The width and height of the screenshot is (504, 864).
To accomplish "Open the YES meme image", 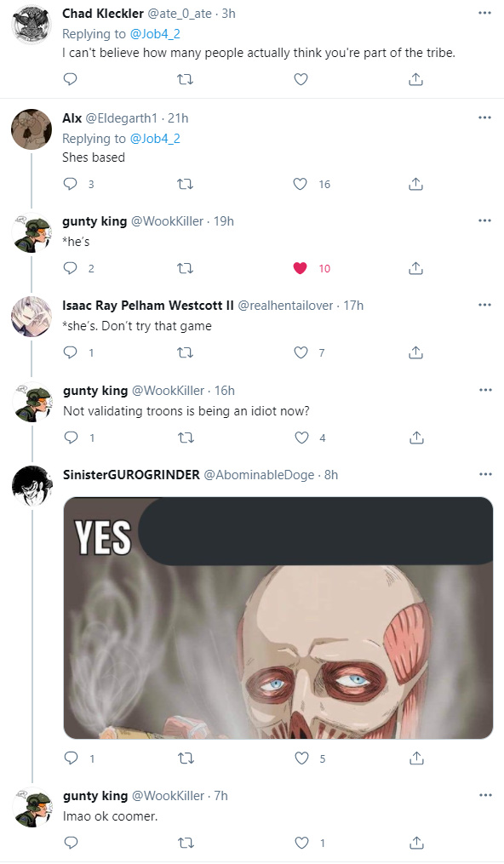I will point(278,618).
